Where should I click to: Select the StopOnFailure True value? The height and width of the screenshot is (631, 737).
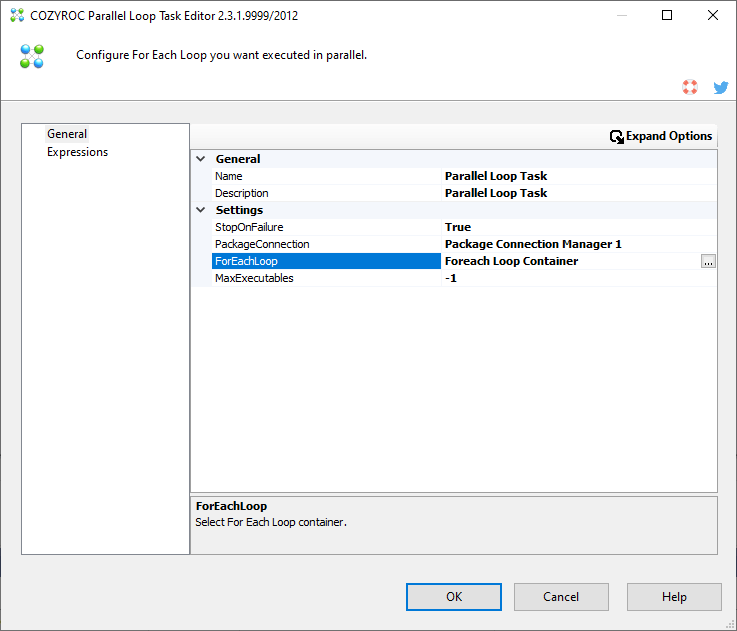570,227
